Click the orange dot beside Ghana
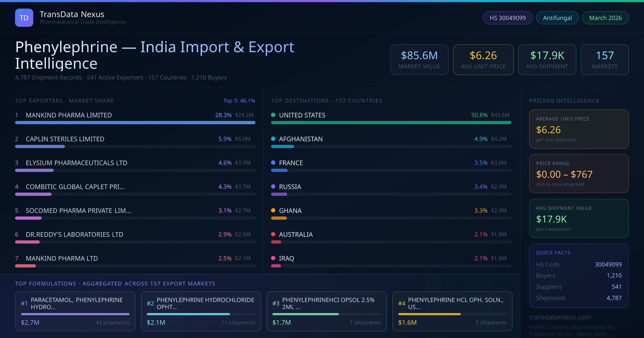This screenshot has height=338, width=644. (273, 210)
